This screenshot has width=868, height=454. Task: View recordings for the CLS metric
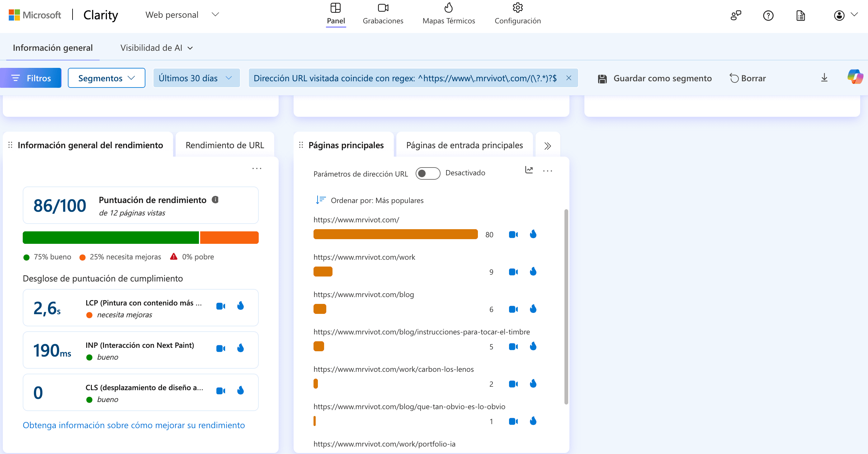coord(221,391)
